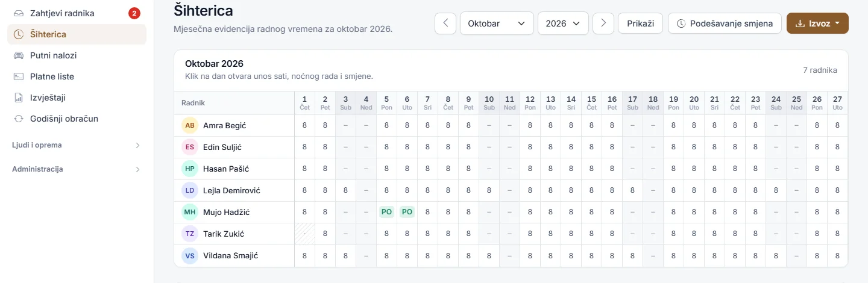Click the MH avatar for Mujo Hadžić
This screenshot has width=868, height=283.
[190, 213]
